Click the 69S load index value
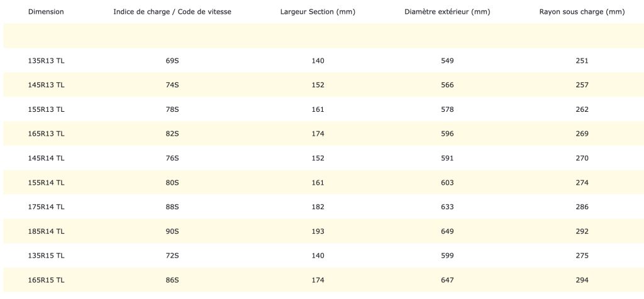 point(172,61)
